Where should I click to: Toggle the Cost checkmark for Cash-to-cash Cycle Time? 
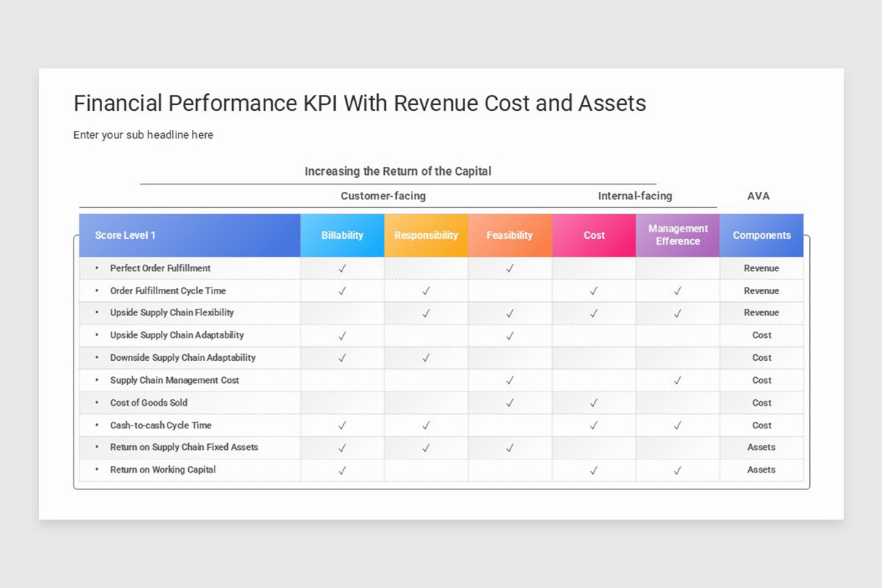click(594, 425)
